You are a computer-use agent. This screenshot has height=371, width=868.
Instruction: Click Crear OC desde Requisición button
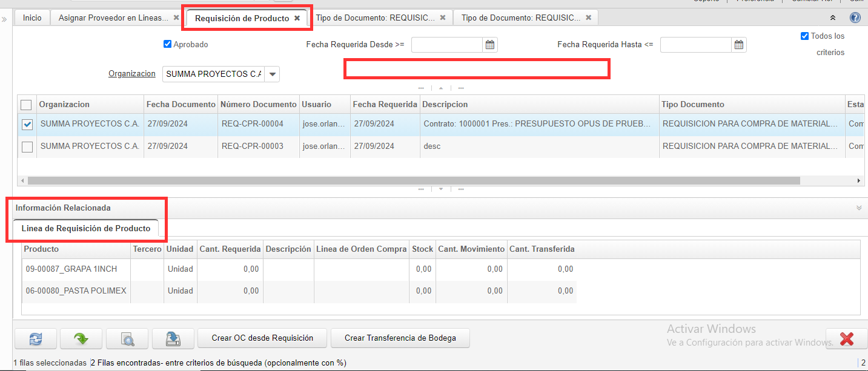pos(262,338)
